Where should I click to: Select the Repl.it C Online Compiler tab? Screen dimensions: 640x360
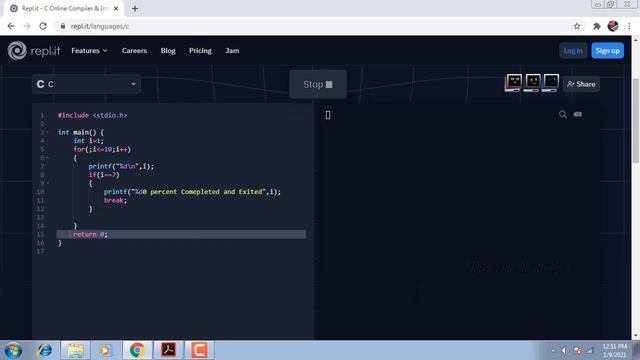(63, 9)
